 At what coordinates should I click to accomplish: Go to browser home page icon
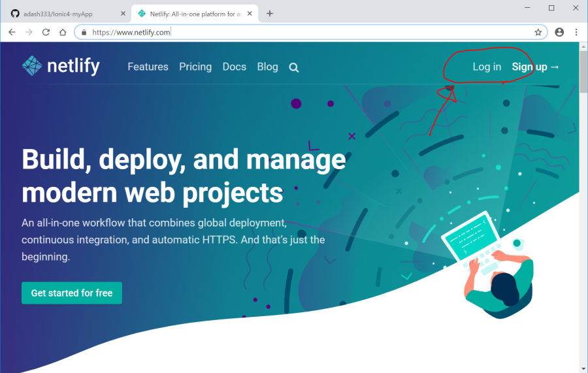click(63, 32)
